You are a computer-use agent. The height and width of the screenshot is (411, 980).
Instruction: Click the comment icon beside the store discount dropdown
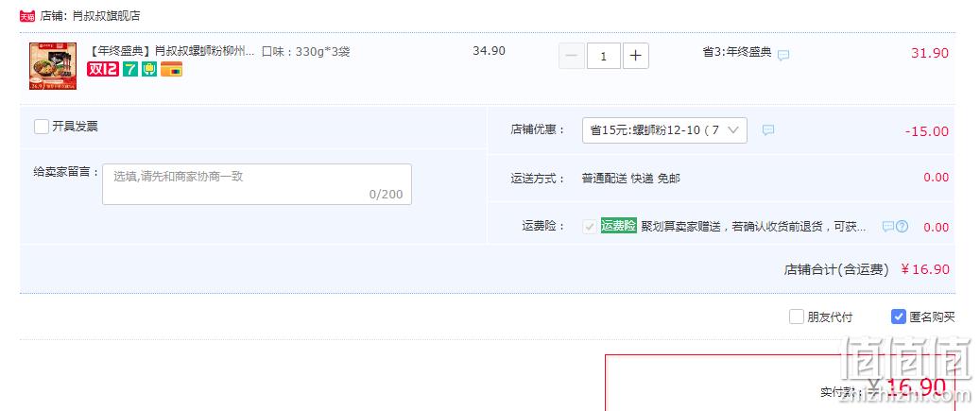tap(768, 130)
